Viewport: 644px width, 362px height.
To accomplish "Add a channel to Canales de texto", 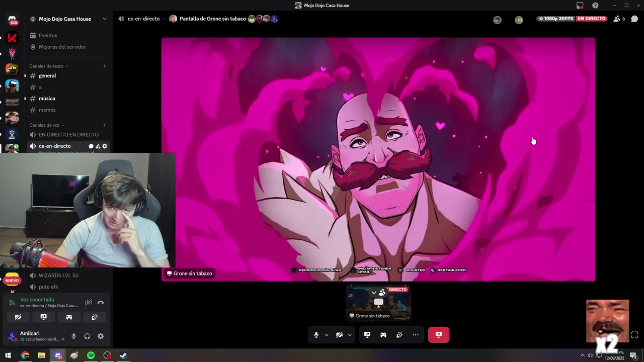I will pos(105,66).
